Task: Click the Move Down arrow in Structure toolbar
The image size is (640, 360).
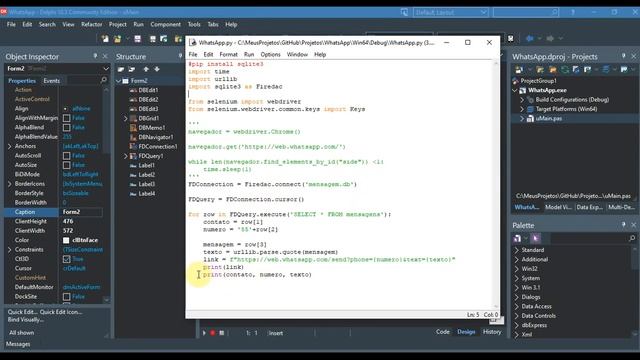Action: 157,69
